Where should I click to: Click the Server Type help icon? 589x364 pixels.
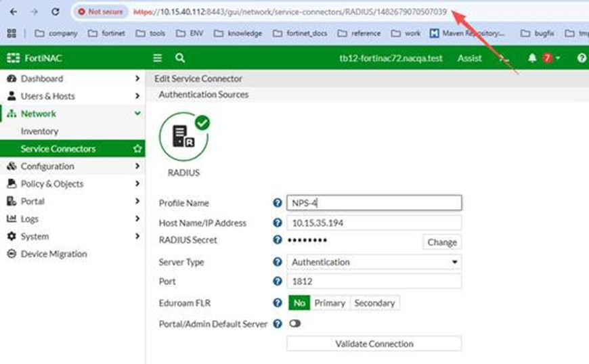tap(277, 262)
